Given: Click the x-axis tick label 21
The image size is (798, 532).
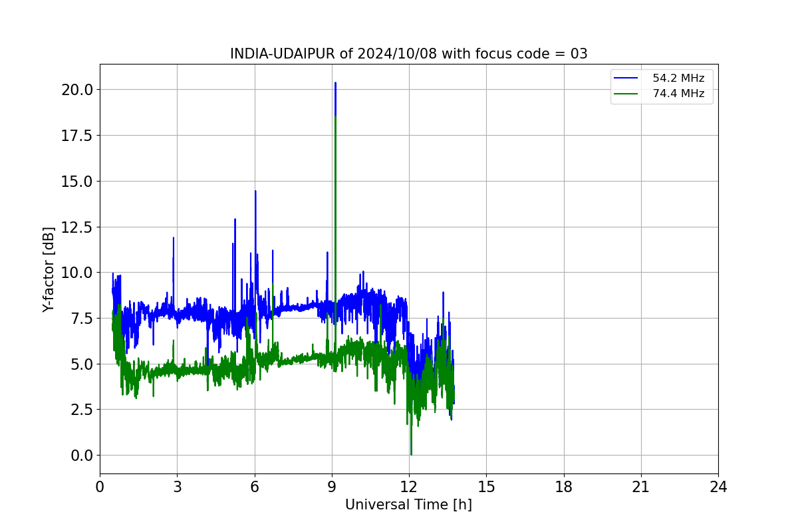Looking at the screenshot, I should coord(641,487).
